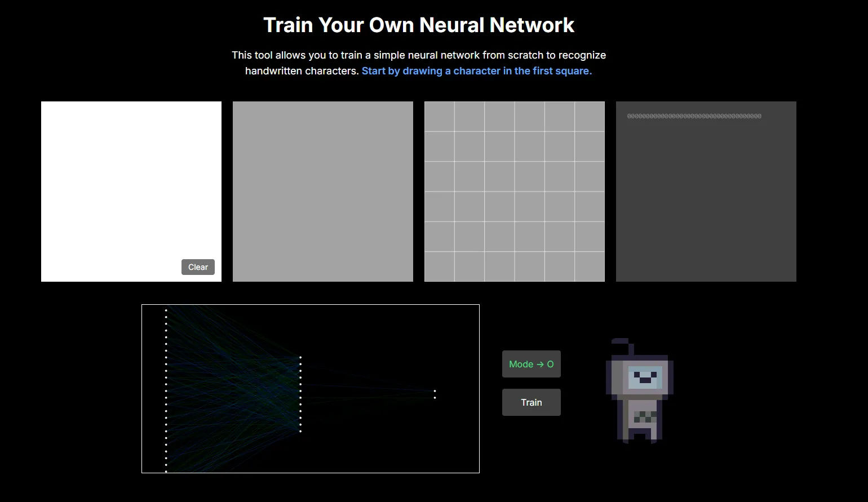Click the white drawing canvas center

click(x=131, y=192)
